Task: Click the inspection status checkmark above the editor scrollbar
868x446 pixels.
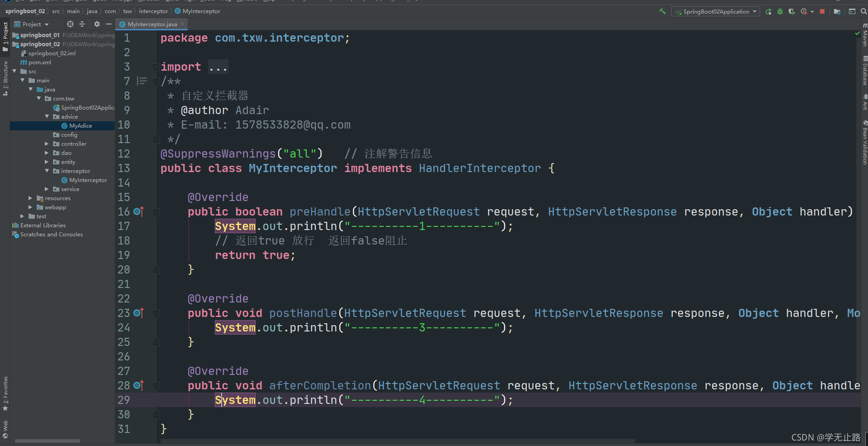Action: (857, 34)
